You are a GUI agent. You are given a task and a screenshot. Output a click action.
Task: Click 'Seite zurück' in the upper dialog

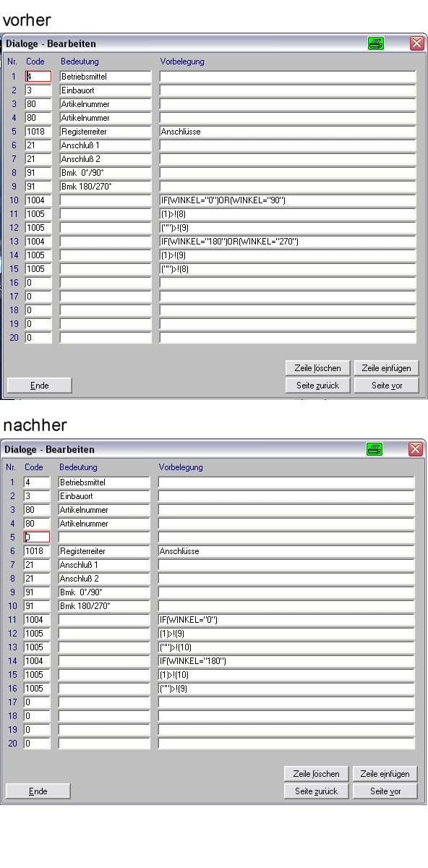click(x=318, y=386)
